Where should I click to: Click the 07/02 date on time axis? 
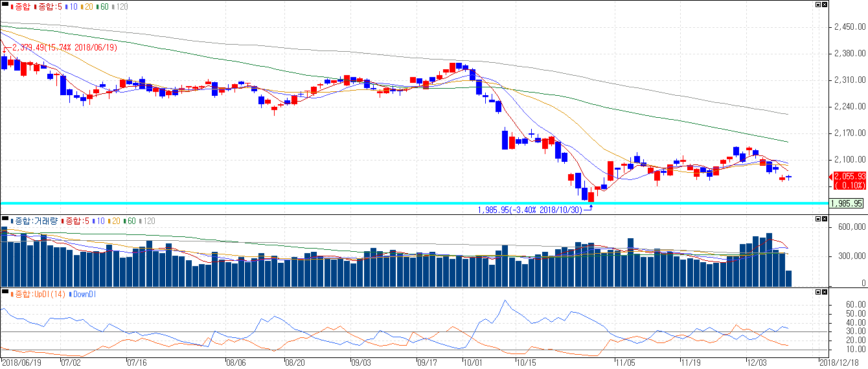coord(71,363)
